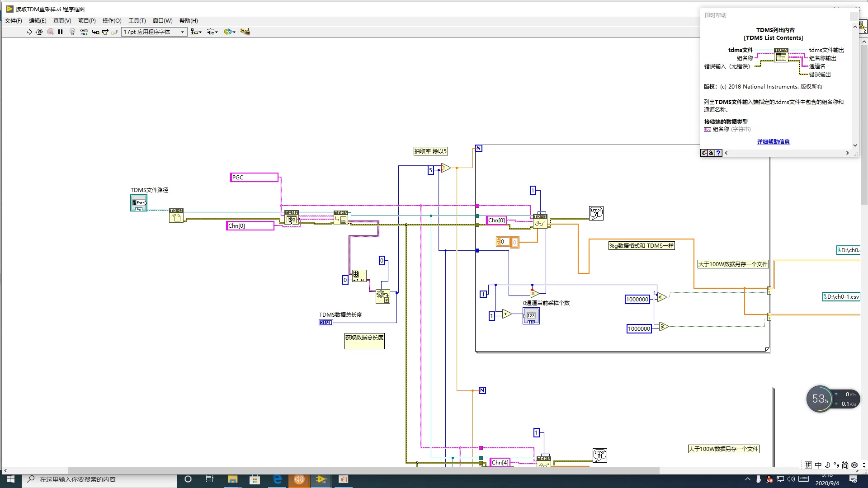The width and height of the screenshot is (868, 488).
Task: Click the Windows taskbar search box
Action: tap(99, 479)
